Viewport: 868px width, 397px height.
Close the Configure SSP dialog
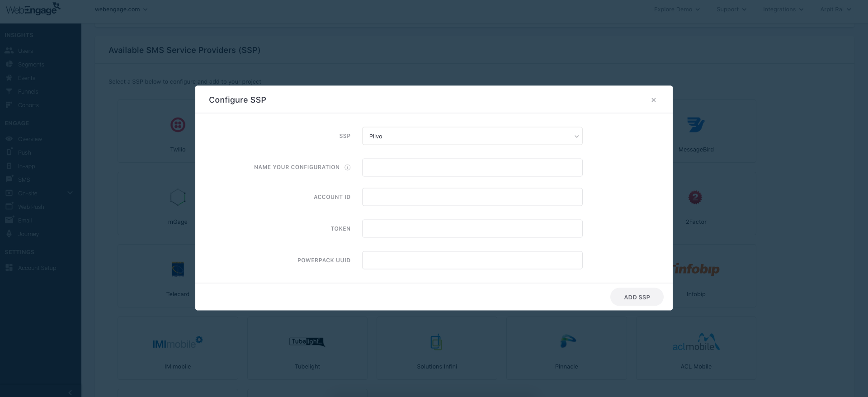(x=653, y=100)
